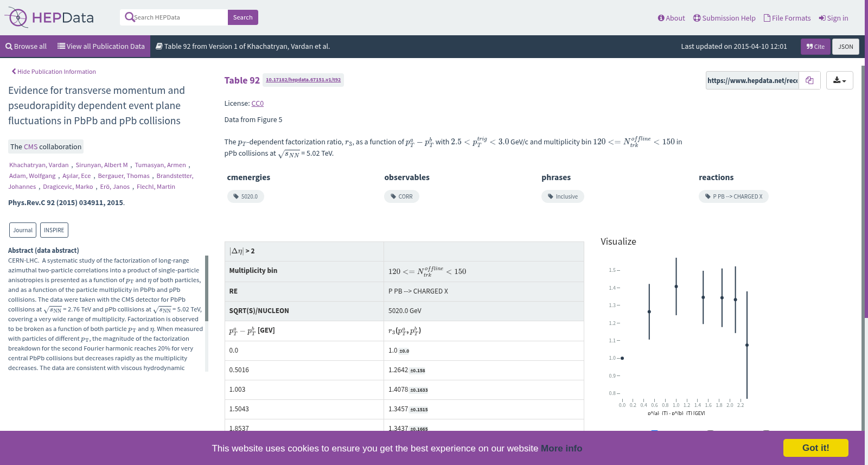Viewport: 868px width, 465px height.
Task: Dismiss cookies with Got it! button
Action: coord(815,448)
